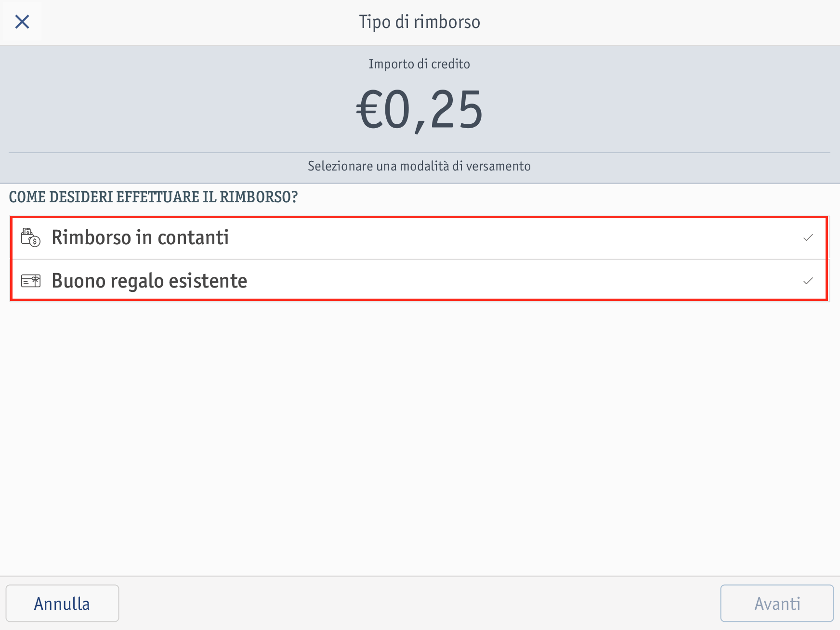The height and width of the screenshot is (630, 840).
Task: Click the bottom bar between Annulla and Avanti
Action: point(420,604)
